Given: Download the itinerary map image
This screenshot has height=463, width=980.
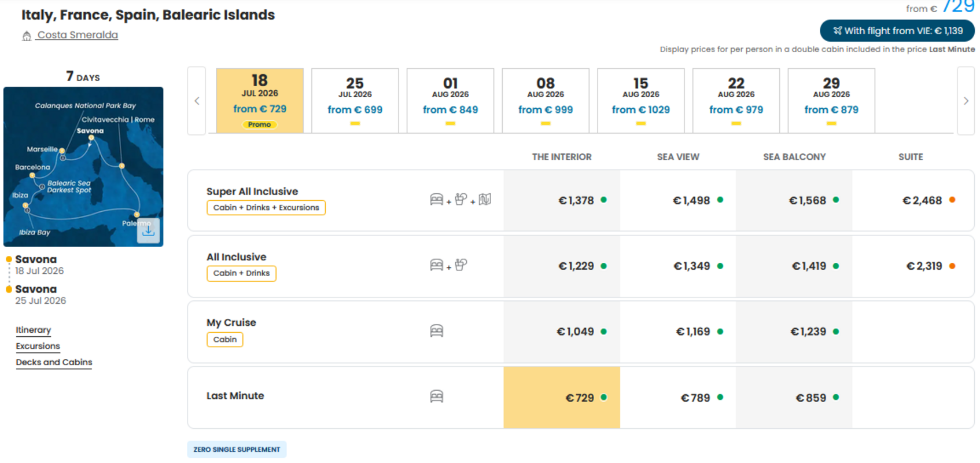Looking at the screenshot, I should [148, 231].
